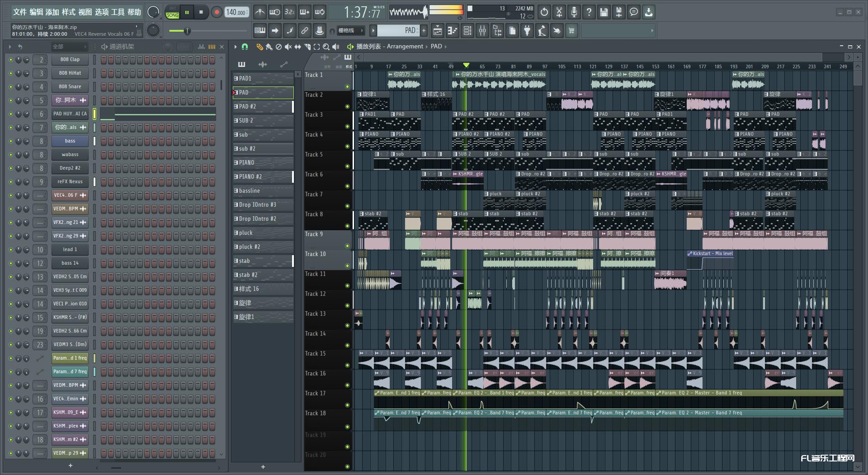Select the slip tool in playlist

click(x=297, y=47)
